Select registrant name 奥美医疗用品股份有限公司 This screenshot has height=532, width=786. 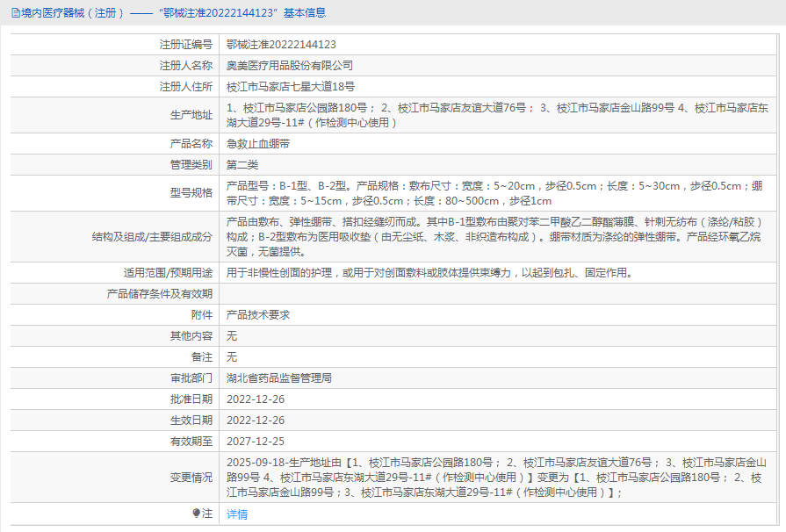(x=290, y=66)
